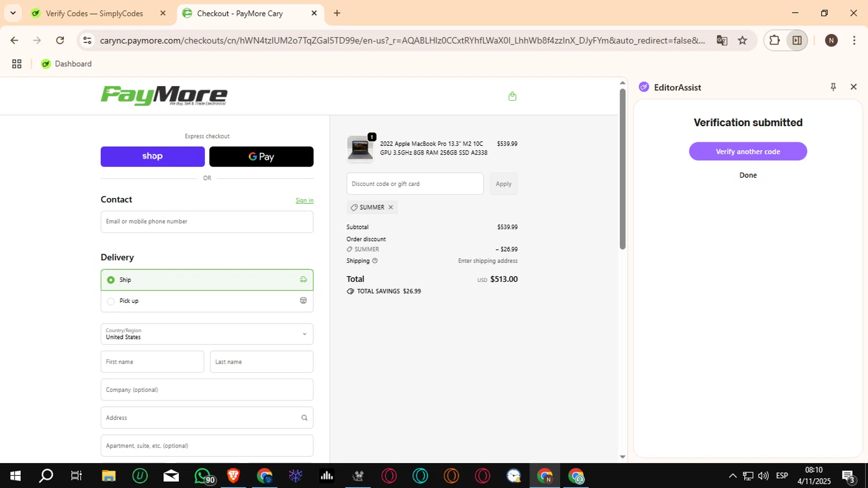The height and width of the screenshot is (488, 868).
Task: Close the Verify Codes tab
Action: pos(163,13)
